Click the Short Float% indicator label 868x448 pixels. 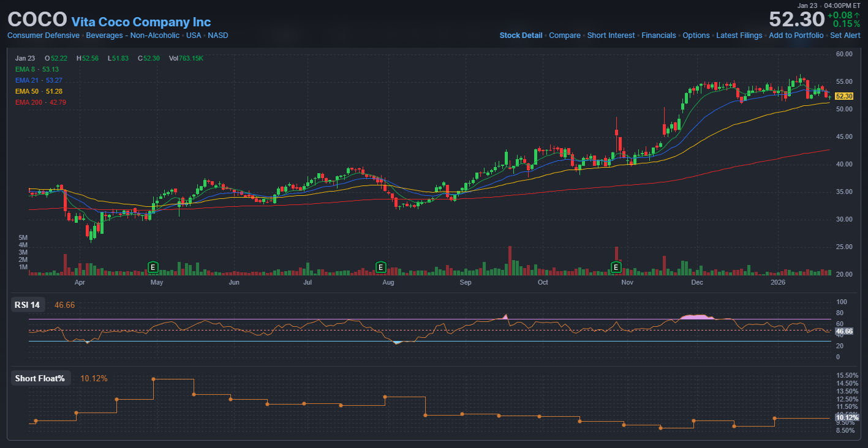[x=40, y=378]
